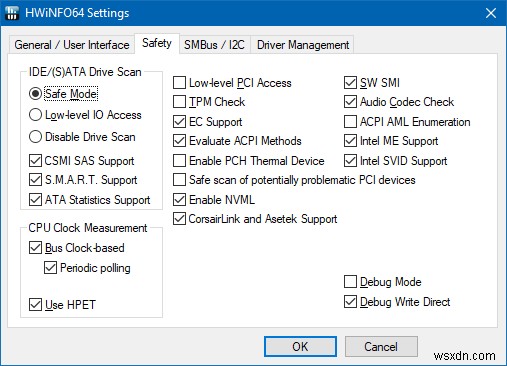Toggle Intel ME Support checkbox
This screenshot has width=507, height=366.
(350, 141)
